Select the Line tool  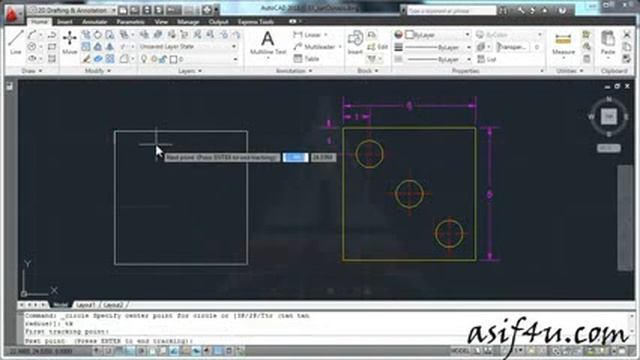point(16,43)
